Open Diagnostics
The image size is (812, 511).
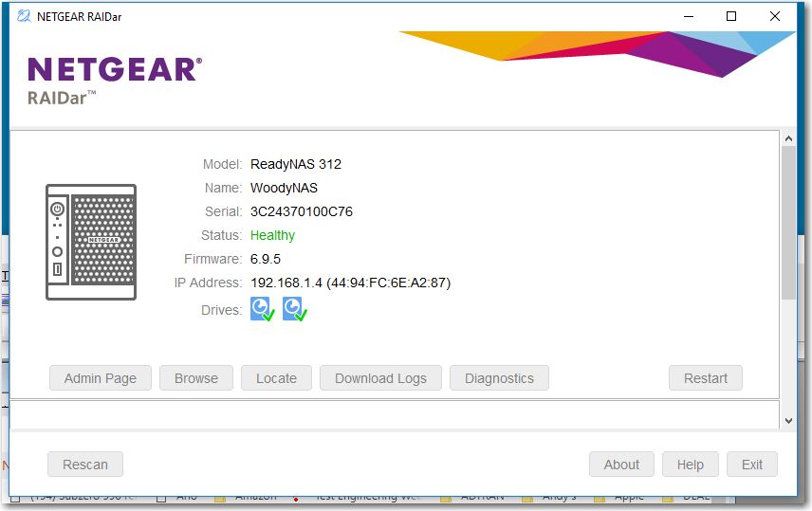tap(499, 378)
